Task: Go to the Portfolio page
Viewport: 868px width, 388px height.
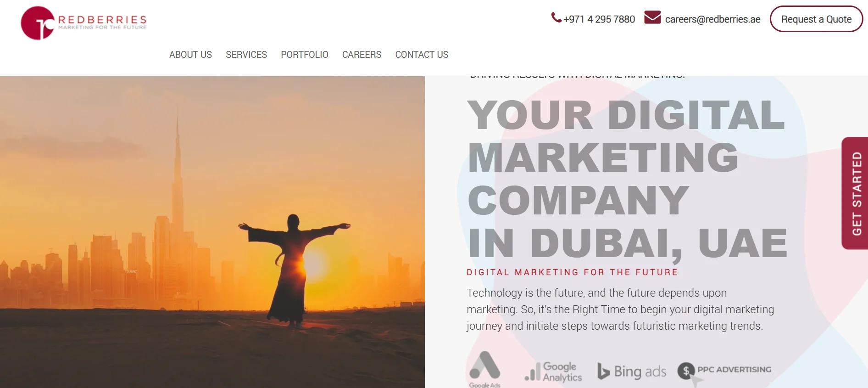Action: [x=305, y=55]
